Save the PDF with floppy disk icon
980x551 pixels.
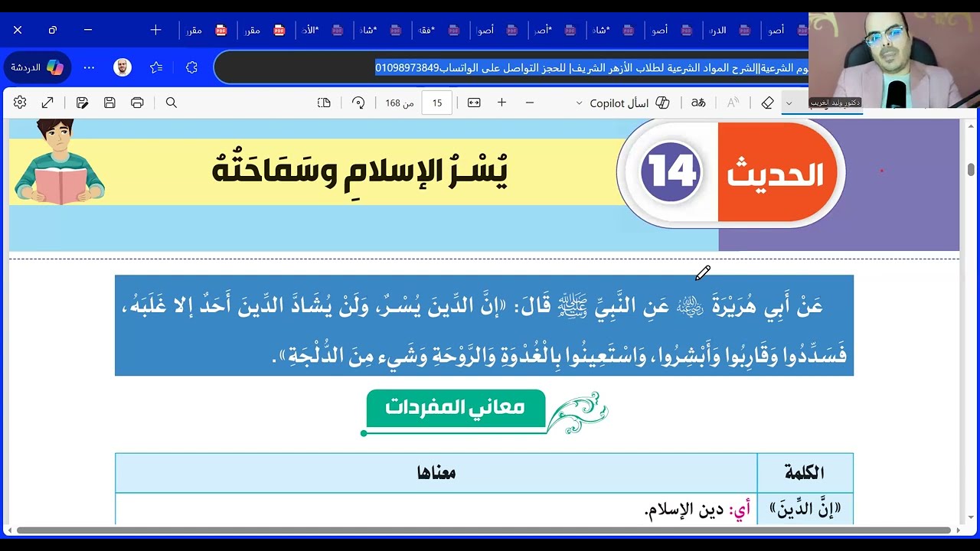(109, 103)
